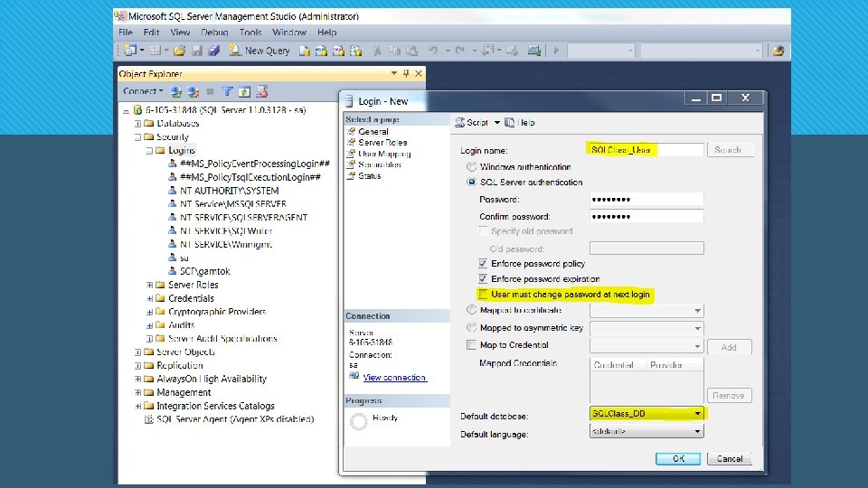Click the Connect Object Explorer icon
Viewport: 868px width, 488px height.
tap(176, 91)
